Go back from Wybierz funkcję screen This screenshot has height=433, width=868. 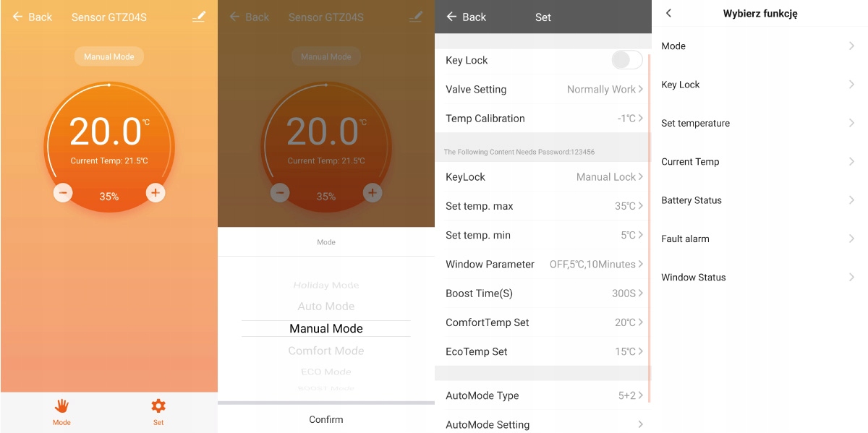click(669, 13)
